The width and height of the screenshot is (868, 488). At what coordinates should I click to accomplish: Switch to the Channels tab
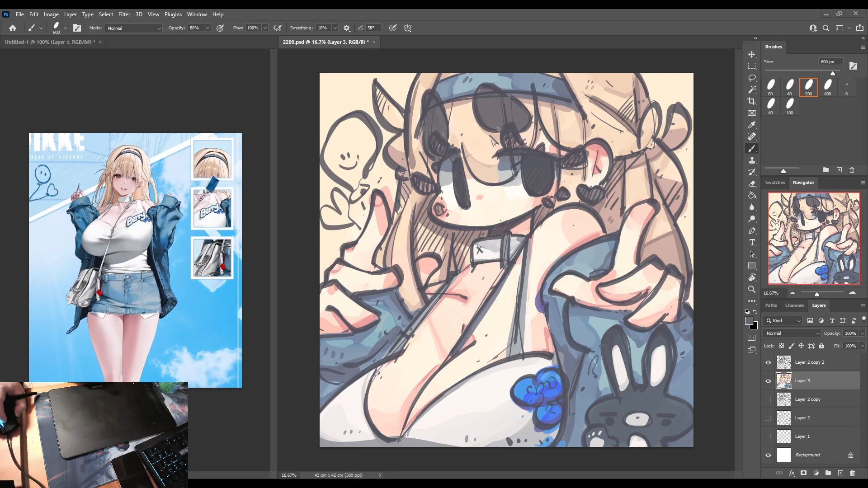pyautogui.click(x=794, y=305)
